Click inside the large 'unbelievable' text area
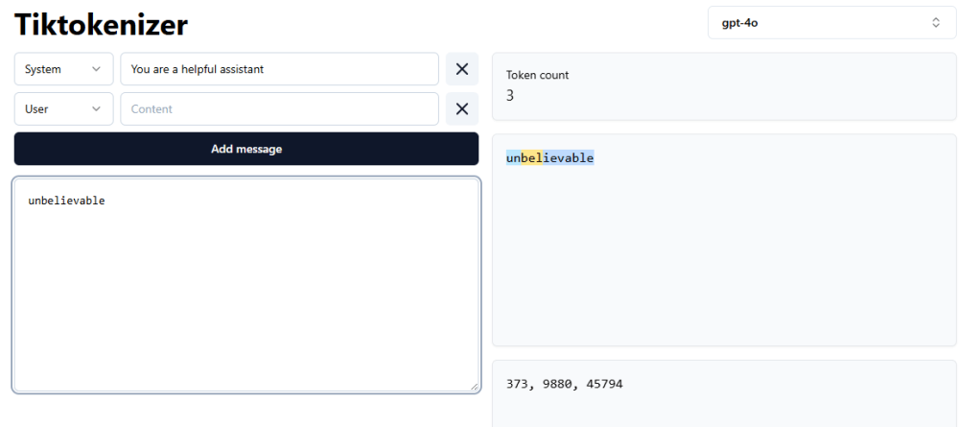The width and height of the screenshot is (980, 427). (245, 285)
